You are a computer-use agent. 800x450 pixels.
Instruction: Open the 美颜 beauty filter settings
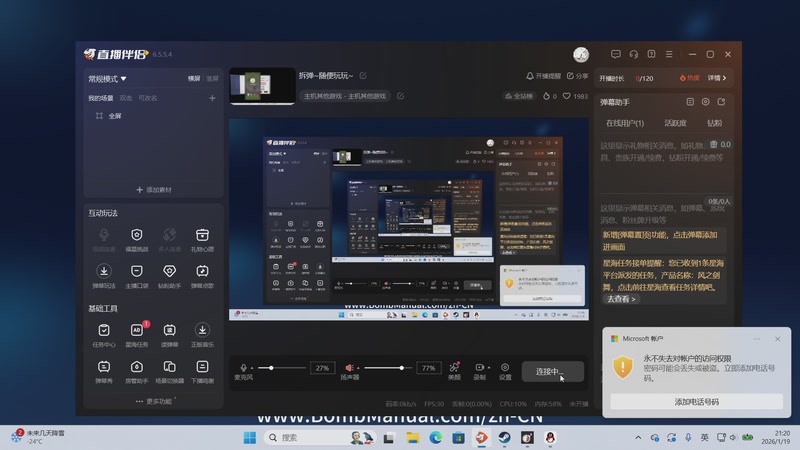coord(454,371)
